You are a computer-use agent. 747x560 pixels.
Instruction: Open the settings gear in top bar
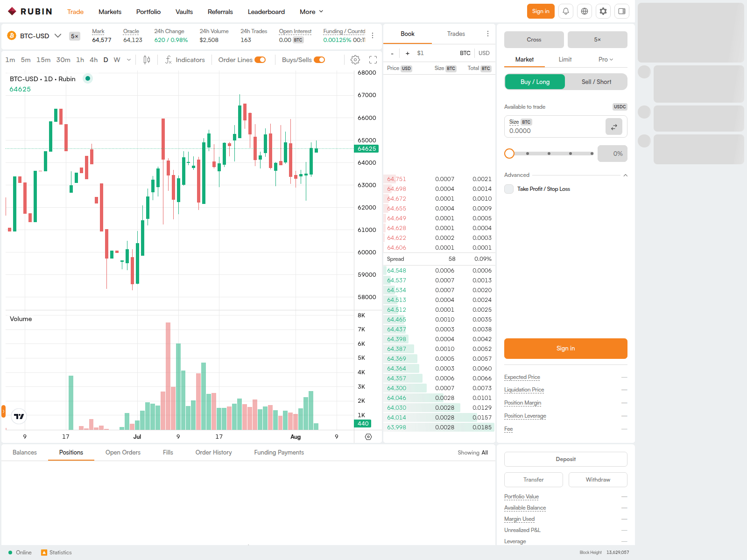[x=603, y=11]
